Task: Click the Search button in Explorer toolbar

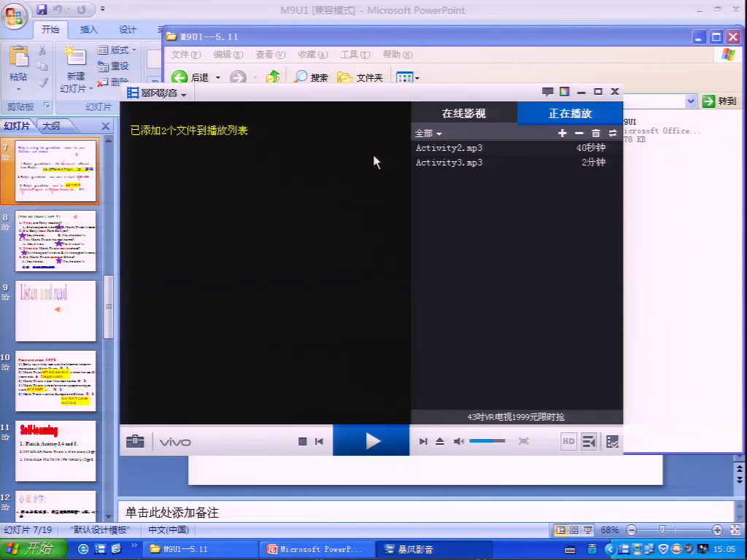Action: pyautogui.click(x=311, y=77)
